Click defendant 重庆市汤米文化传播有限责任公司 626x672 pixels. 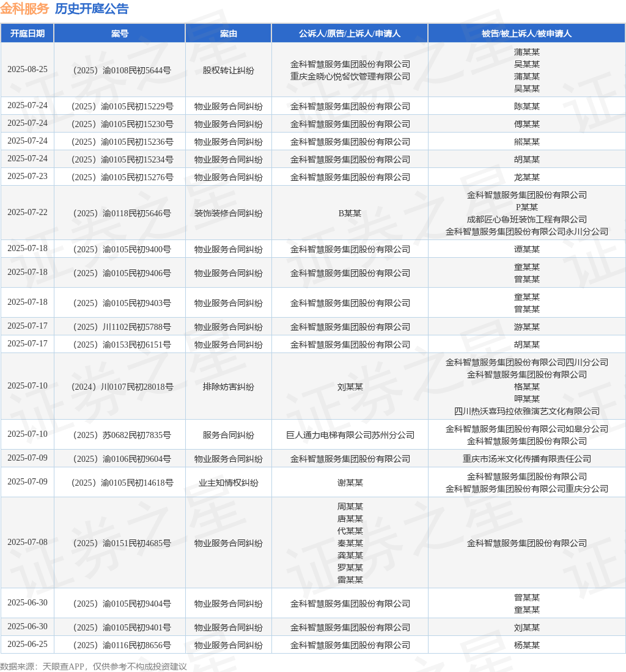click(526, 459)
